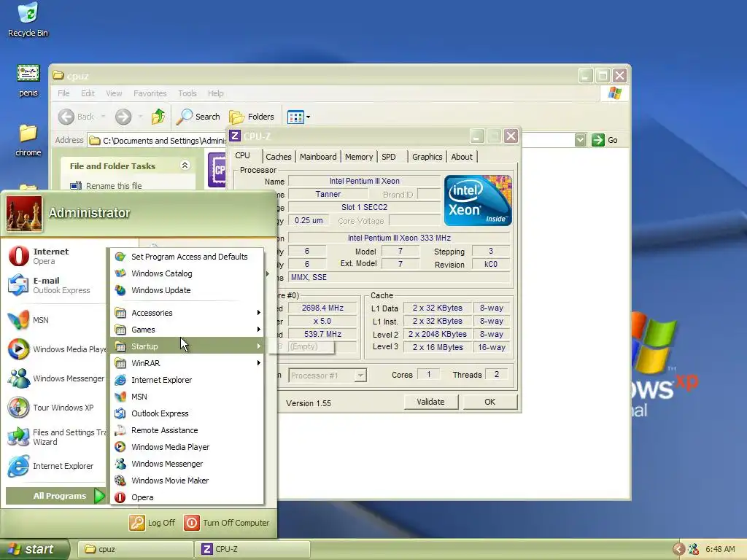This screenshot has height=560, width=747.
Task: Click the Go button beside address bar
Action: tap(605, 140)
